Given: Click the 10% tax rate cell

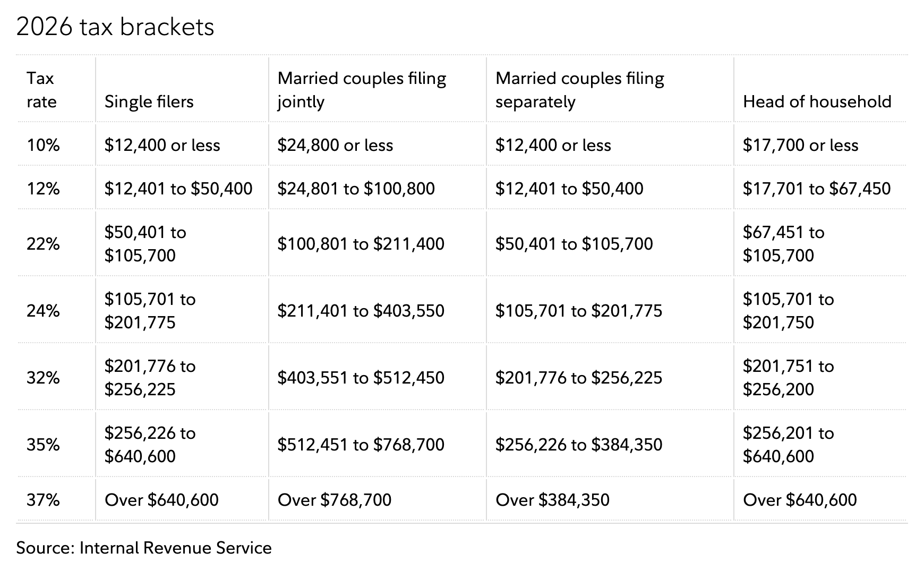Looking at the screenshot, I should coord(43,145).
